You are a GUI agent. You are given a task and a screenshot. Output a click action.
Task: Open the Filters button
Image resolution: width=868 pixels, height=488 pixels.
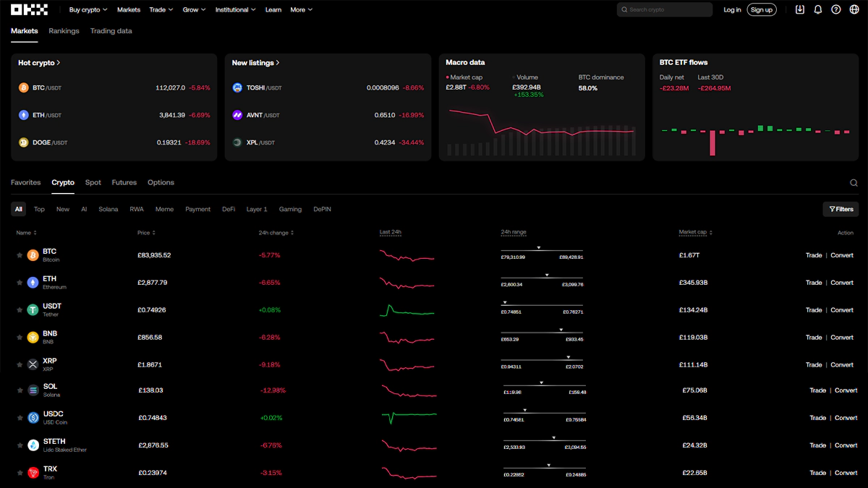(x=841, y=209)
